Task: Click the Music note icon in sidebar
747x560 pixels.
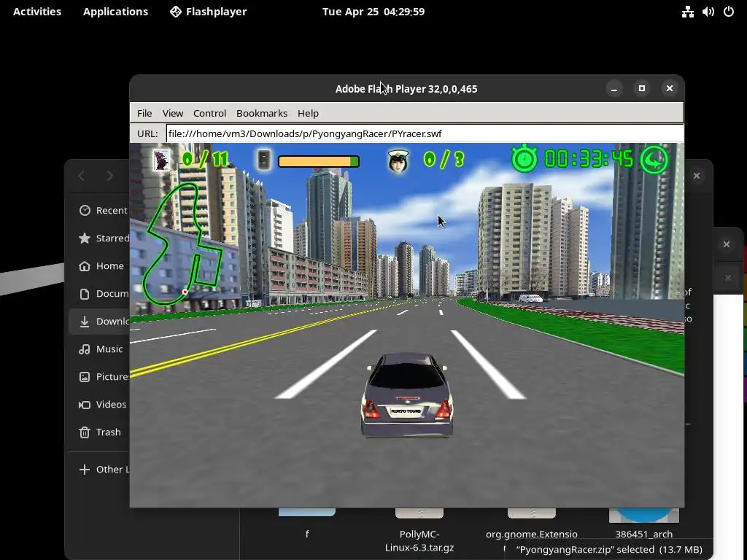Action: [85, 349]
